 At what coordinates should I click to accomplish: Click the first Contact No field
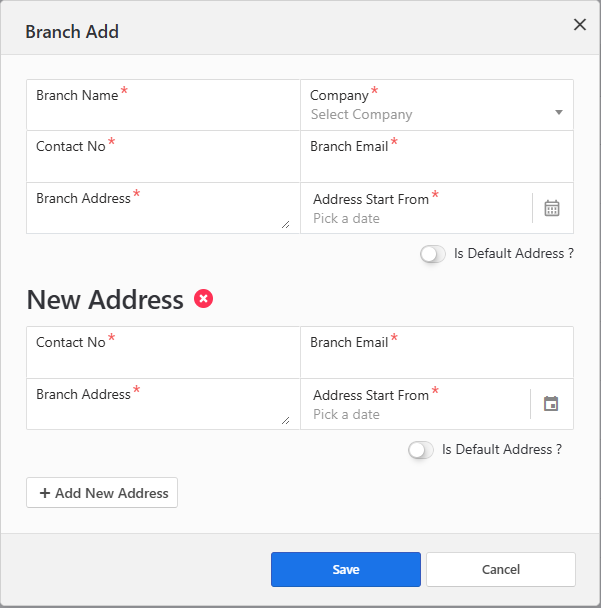click(163, 164)
